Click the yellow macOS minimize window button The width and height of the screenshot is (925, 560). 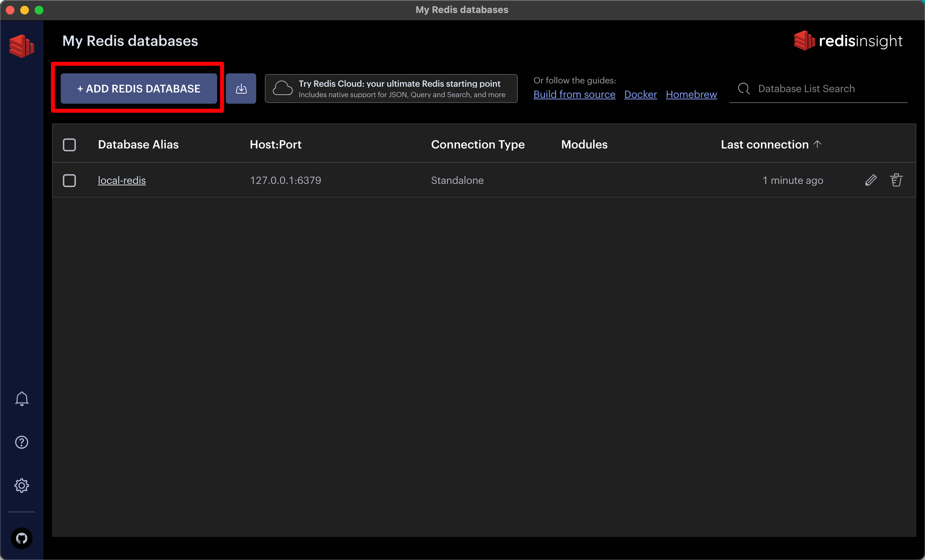pos(25,10)
